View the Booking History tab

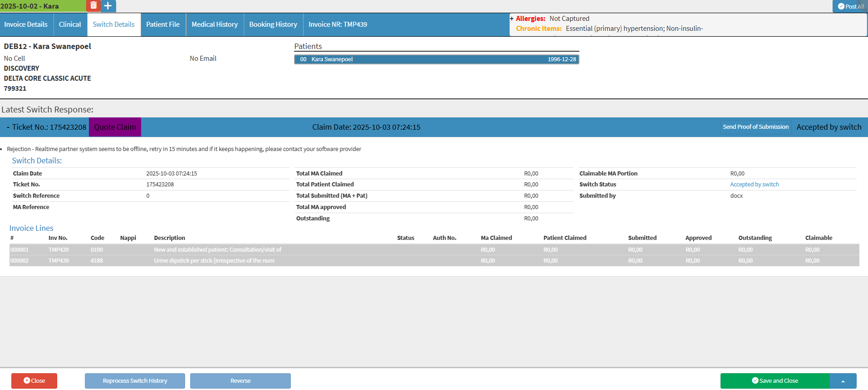coord(273,24)
